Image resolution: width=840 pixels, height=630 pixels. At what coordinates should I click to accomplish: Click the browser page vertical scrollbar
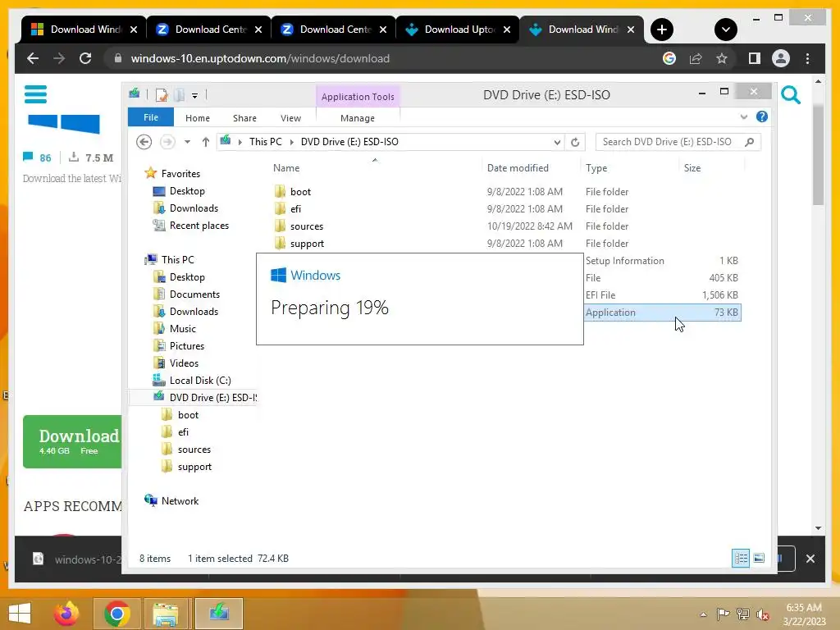pyautogui.click(x=818, y=155)
